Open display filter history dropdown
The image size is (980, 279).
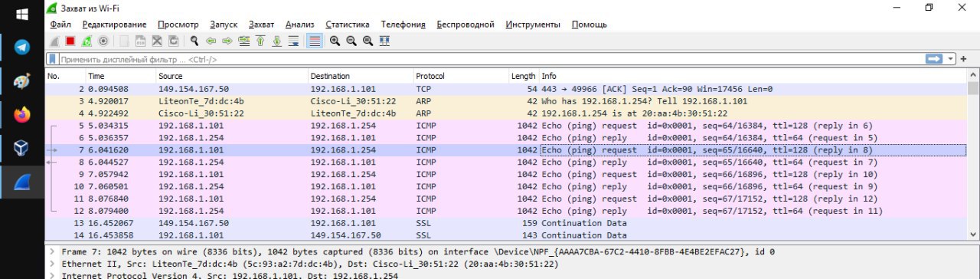(952, 59)
